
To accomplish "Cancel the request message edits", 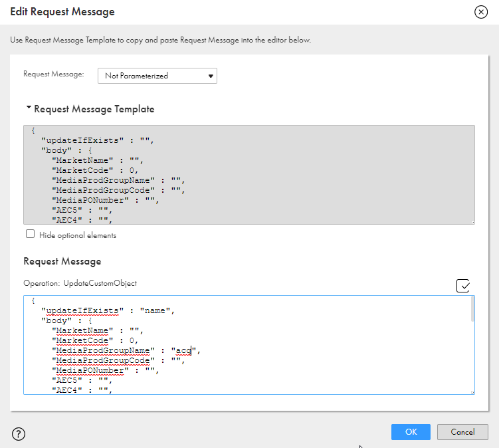I will click(462, 432).
